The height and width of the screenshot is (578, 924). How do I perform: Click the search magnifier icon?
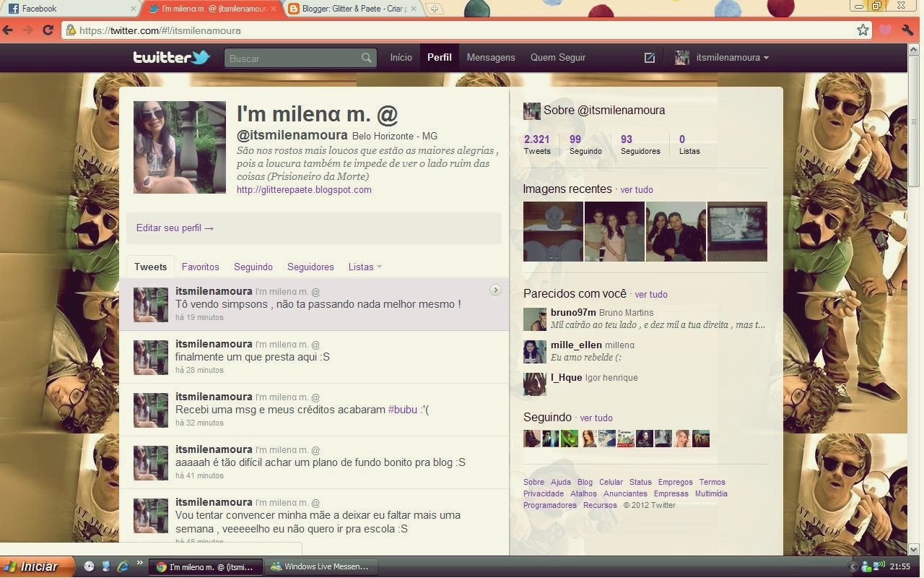(367, 58)
